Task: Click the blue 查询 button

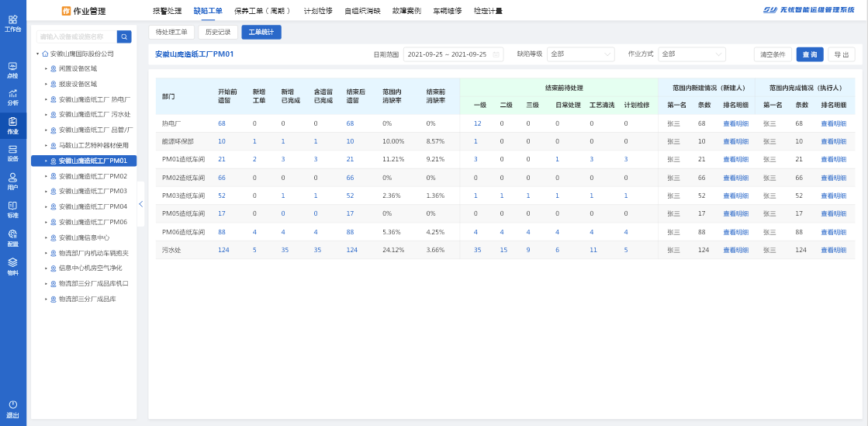Action: [810, 54]
